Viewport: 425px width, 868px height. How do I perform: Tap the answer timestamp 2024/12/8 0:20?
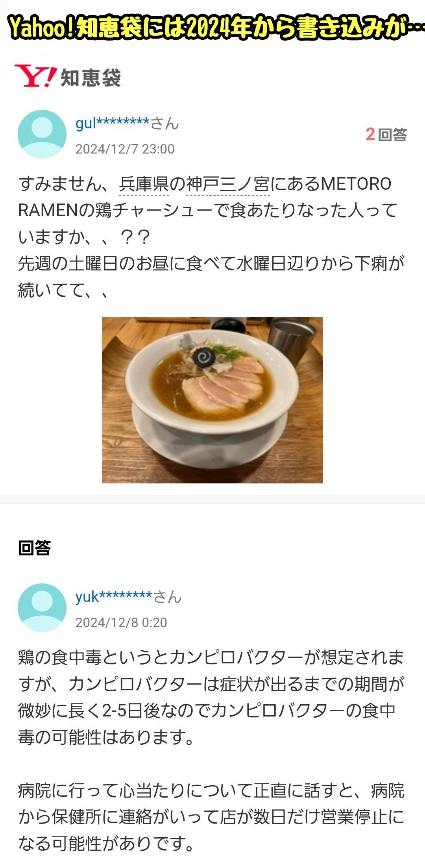click(121, 623)
